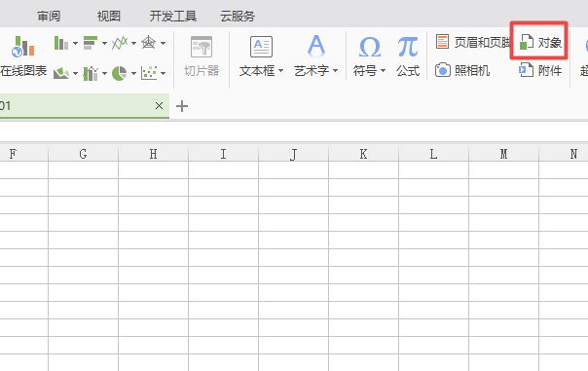The height and width of the screenshot is (371, 588).
Task: Add a new document tab
Action: point(182,106)
